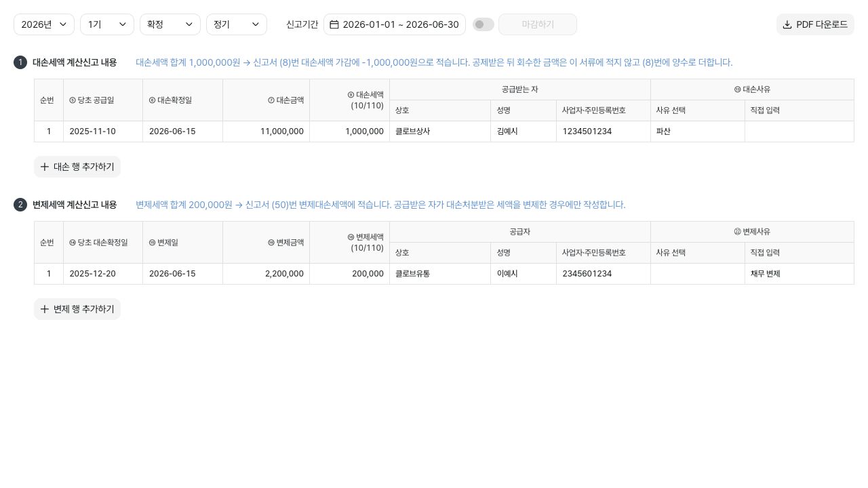Click the calendar icon in the date range field
868x488 pixels.
[334, 24]
